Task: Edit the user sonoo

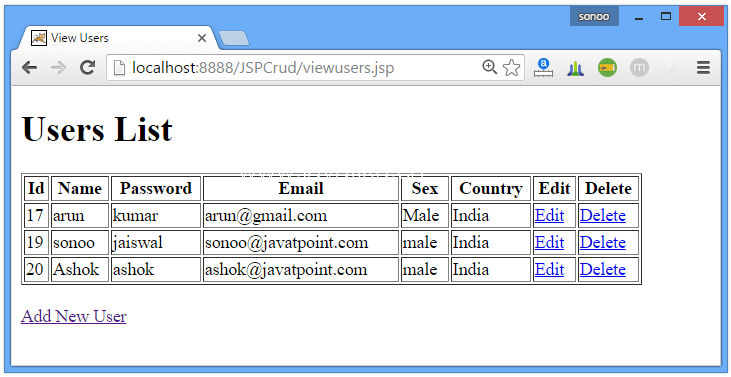Action: click(549, 242)
